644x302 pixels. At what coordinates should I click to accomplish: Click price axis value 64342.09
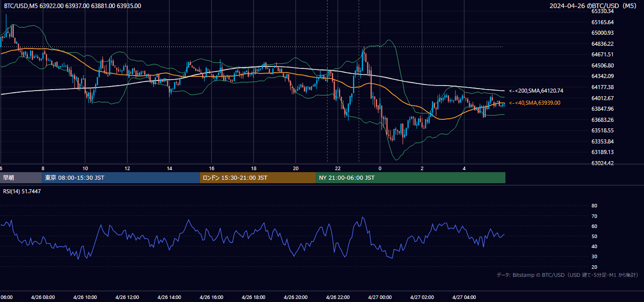602,76
